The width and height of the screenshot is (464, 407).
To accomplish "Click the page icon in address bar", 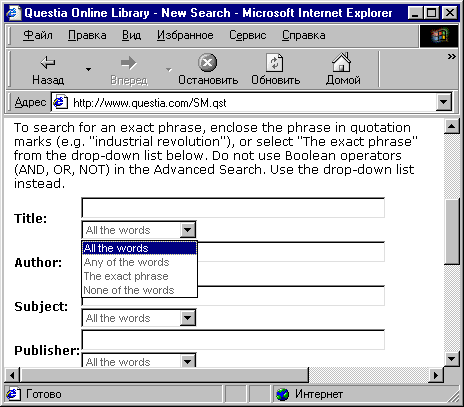I will 61,102.
